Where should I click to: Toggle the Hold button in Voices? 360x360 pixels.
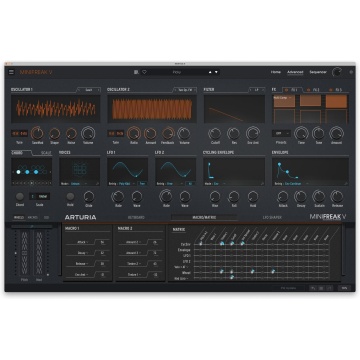[70, 196]
